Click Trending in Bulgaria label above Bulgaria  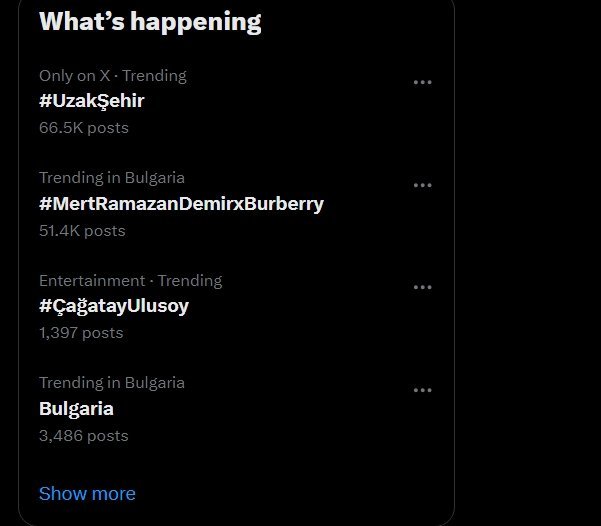click(x=112, y=382)
